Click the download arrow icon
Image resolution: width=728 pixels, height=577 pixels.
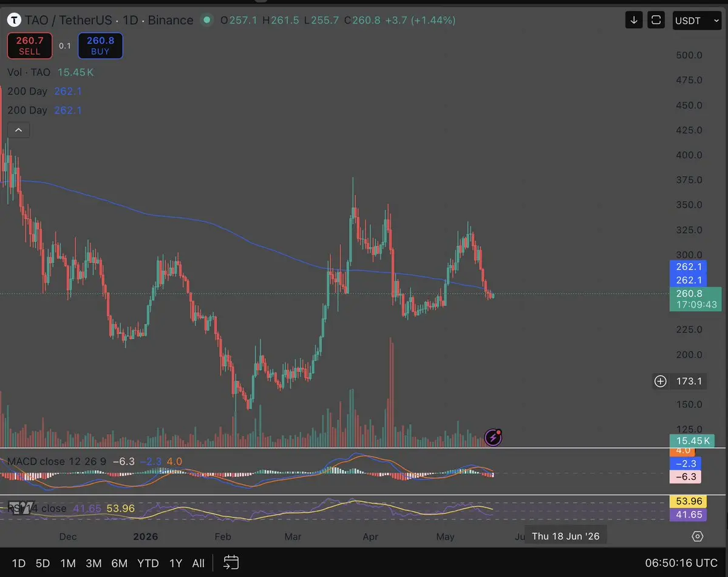(634, 20)
